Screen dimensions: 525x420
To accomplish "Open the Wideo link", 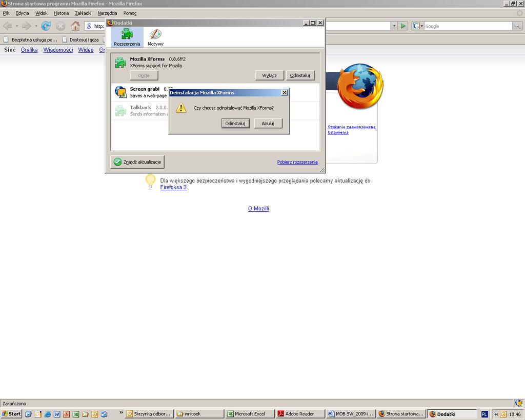I will [86, 50].
